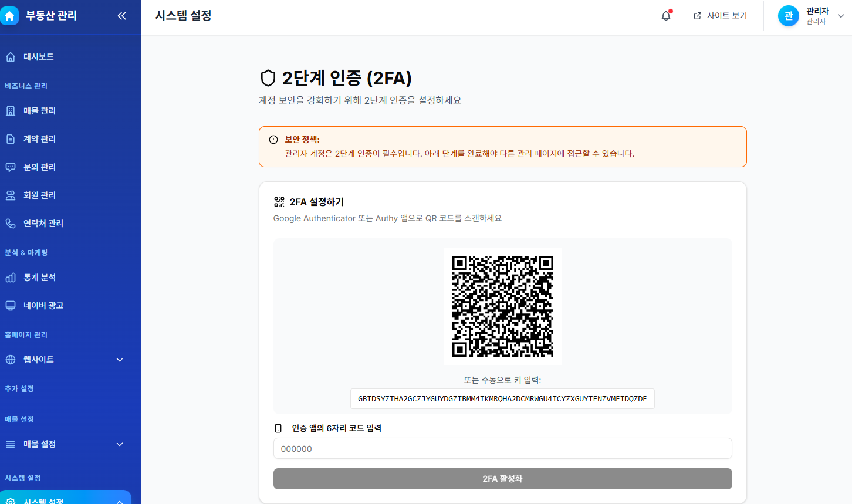The width and height of the screenshot is (852, 504).
Task: Click the 6-digit authentication code input field
Action: [502, 448]
